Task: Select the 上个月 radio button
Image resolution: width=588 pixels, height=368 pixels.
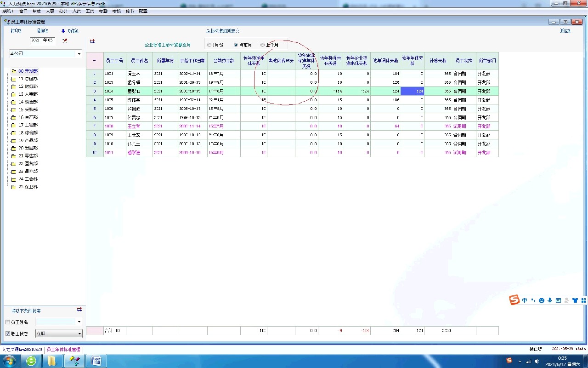Action: [263, 45]
